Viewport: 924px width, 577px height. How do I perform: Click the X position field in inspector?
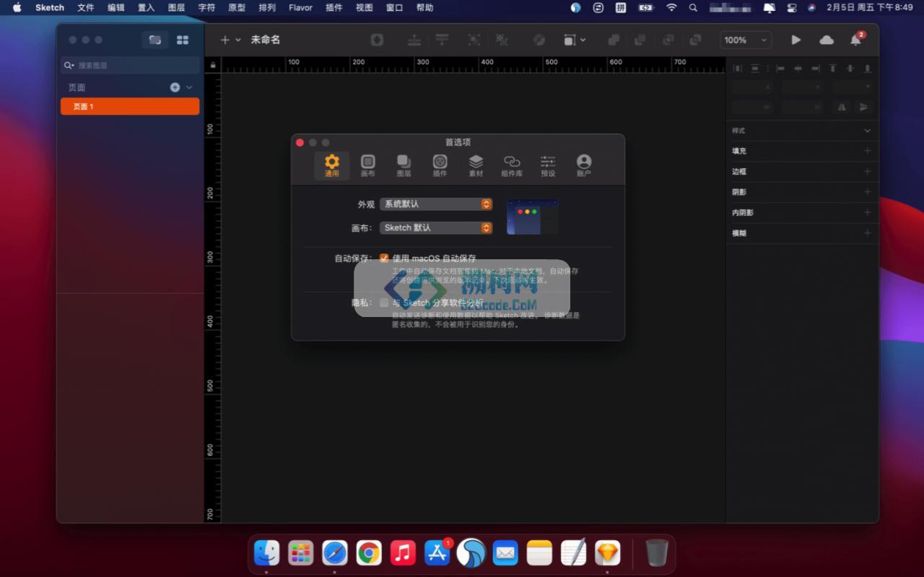(x=753, y=87)
